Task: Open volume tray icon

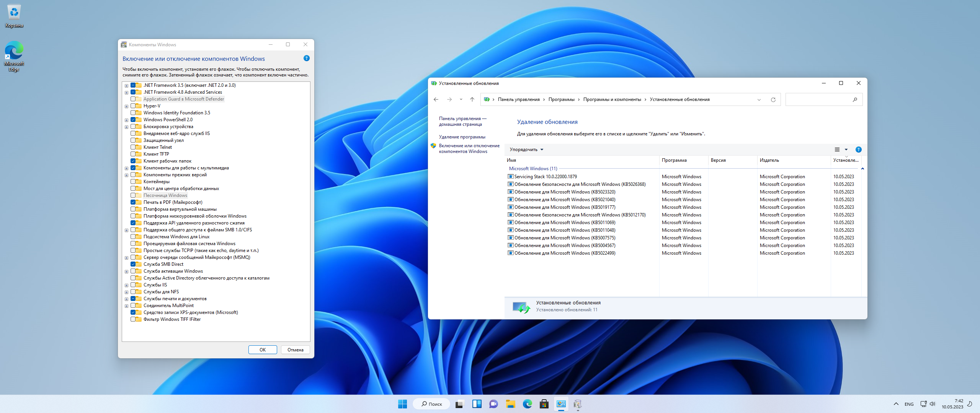Action: click(x=932, y=404)
